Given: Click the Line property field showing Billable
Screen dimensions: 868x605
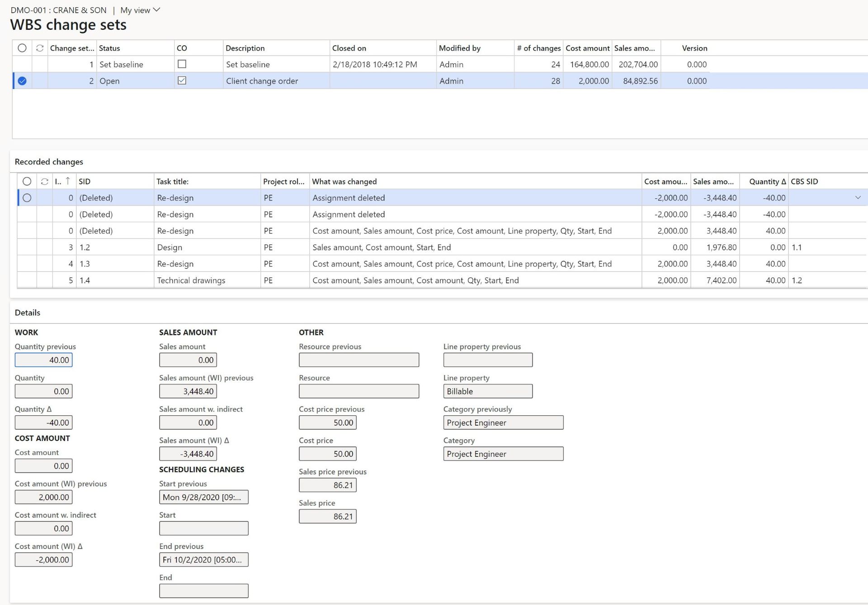Looking at the screenshot, I should (x=488, y=391).
